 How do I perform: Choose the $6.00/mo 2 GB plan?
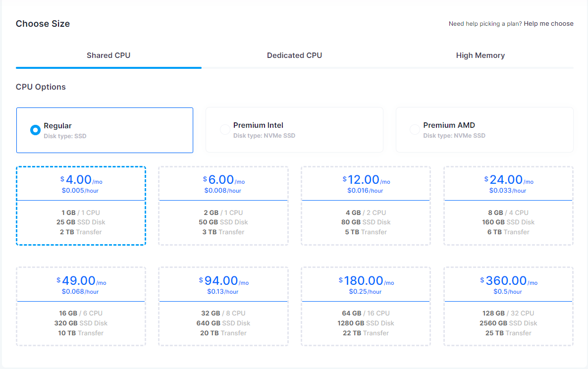click(223, 206)
